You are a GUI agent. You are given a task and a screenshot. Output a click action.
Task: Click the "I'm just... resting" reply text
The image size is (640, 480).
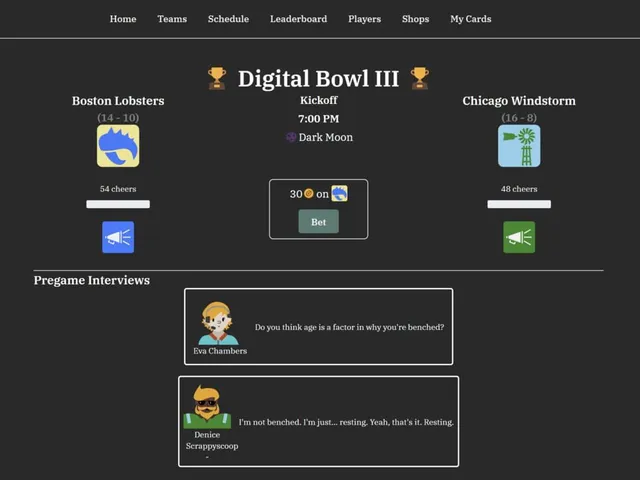pyautogui.click(x=346, y=422)
